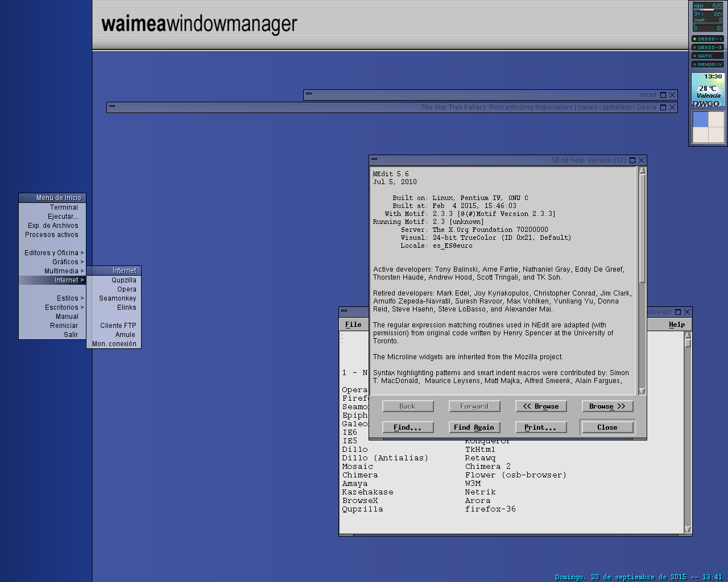
Task: Click the help scrollbar up arrow
Action: pos(642,171)
